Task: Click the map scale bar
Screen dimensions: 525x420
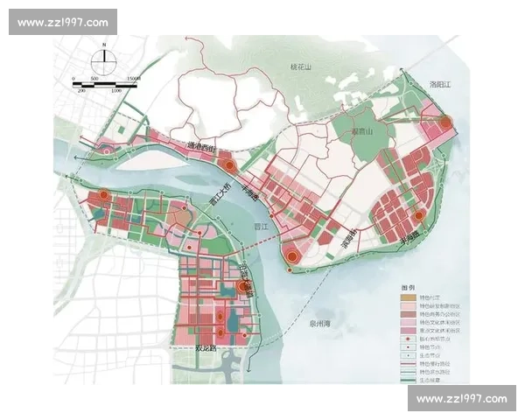Action: pyautogui.click(x=108, y=83)
